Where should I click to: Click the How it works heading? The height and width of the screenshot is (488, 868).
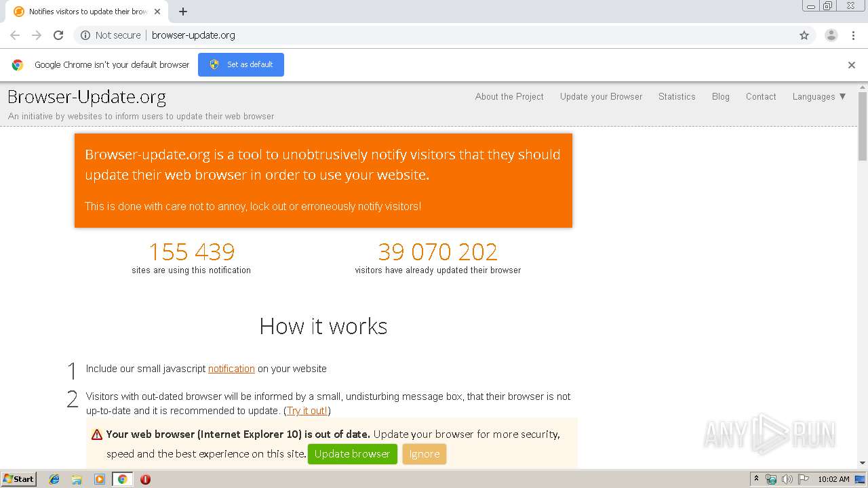[323, 327]
